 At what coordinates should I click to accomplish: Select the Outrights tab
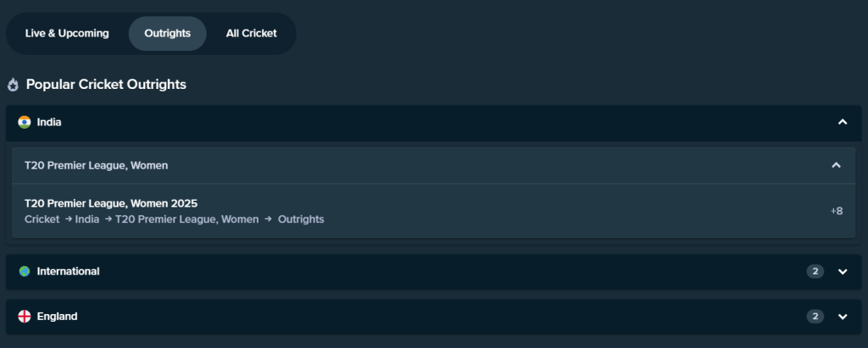click(x=167, y=34)
